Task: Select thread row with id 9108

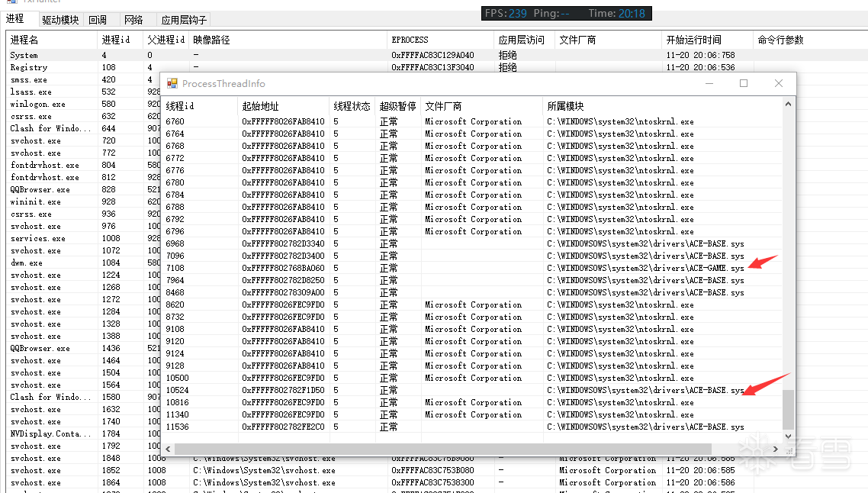Action: pyautogui.click(x=471, y=329)
